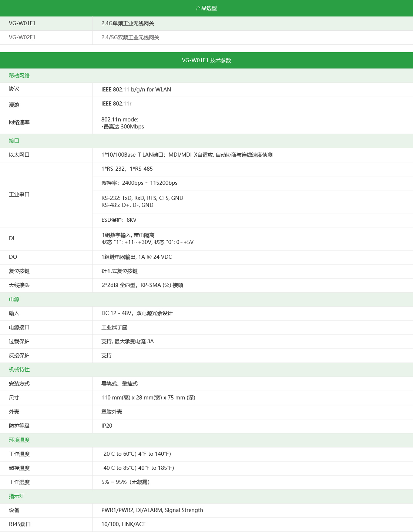413x532 pixels.
Task: Select the '工作温度' row label
Action: coord(19,454)
